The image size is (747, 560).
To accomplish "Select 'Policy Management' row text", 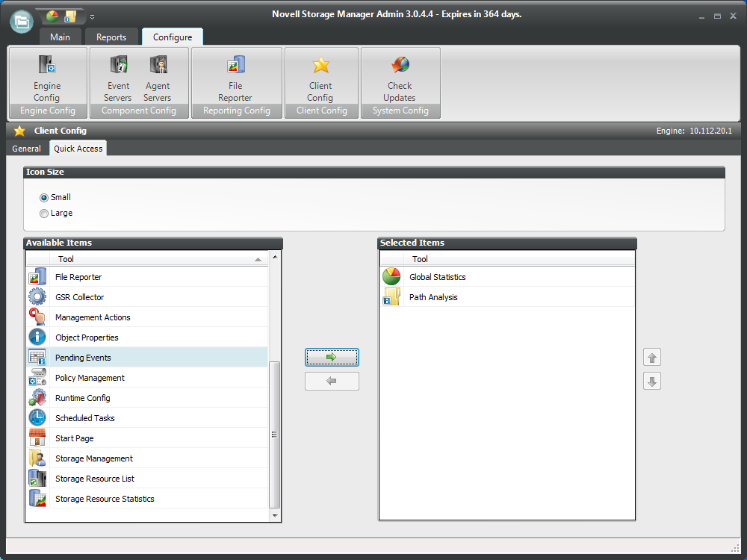I will [90, 378].
